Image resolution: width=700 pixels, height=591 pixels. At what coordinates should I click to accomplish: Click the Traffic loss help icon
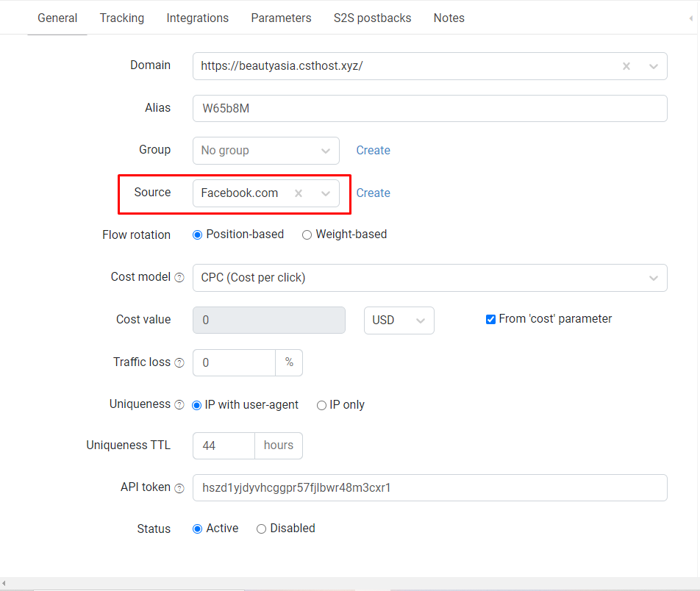179,362
